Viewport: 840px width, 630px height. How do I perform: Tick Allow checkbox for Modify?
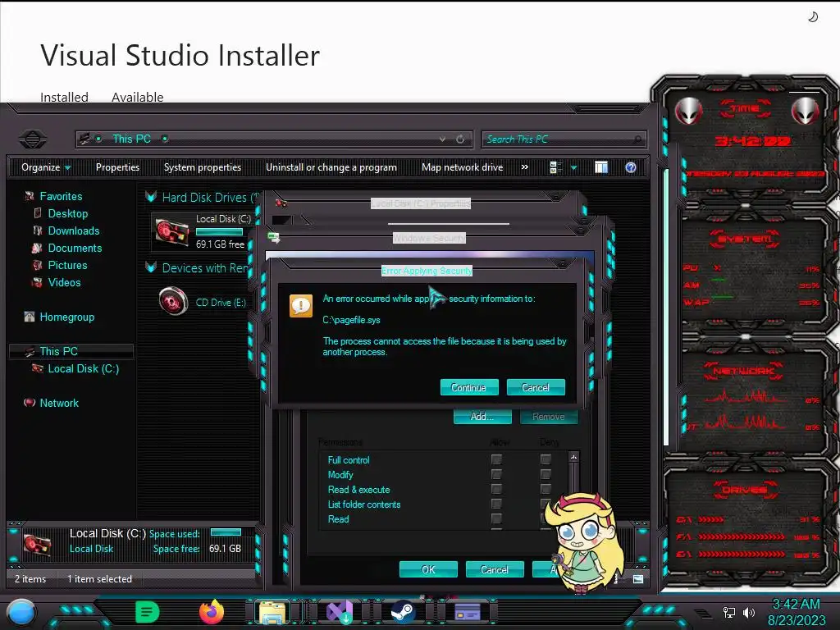pyautogui.click(x=496, y=474)
